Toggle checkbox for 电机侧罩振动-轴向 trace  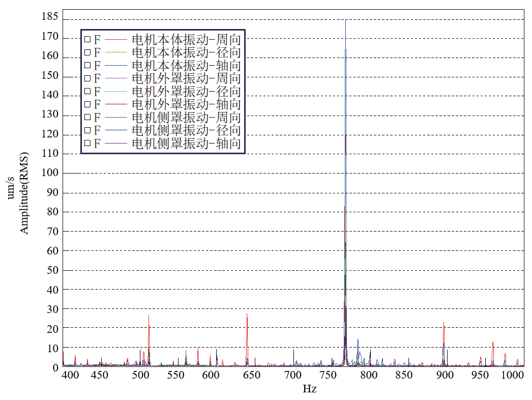coord(87,144)
